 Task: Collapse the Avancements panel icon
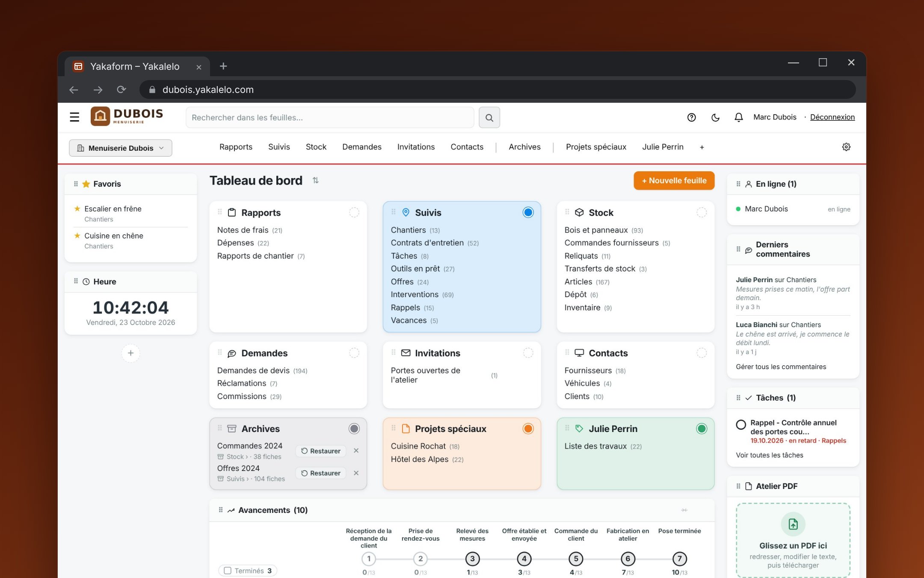coord(684,510)
